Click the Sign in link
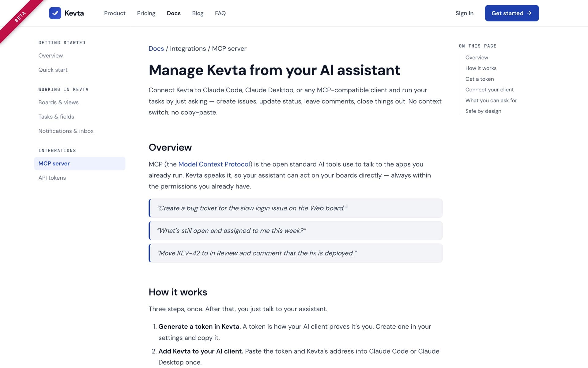This screenshot has height=368, width=588. click(x=464, y=13)
